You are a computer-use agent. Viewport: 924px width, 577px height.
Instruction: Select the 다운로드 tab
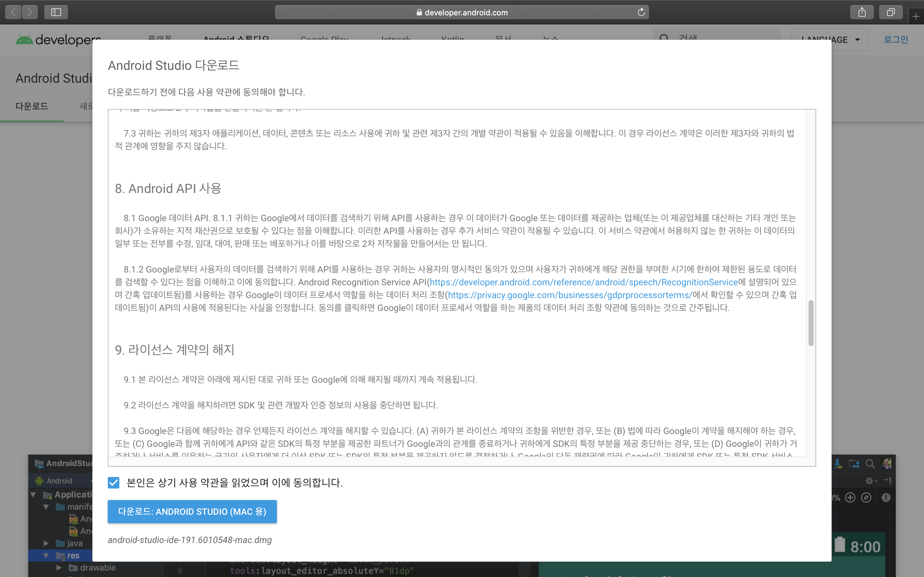(32, 106)
